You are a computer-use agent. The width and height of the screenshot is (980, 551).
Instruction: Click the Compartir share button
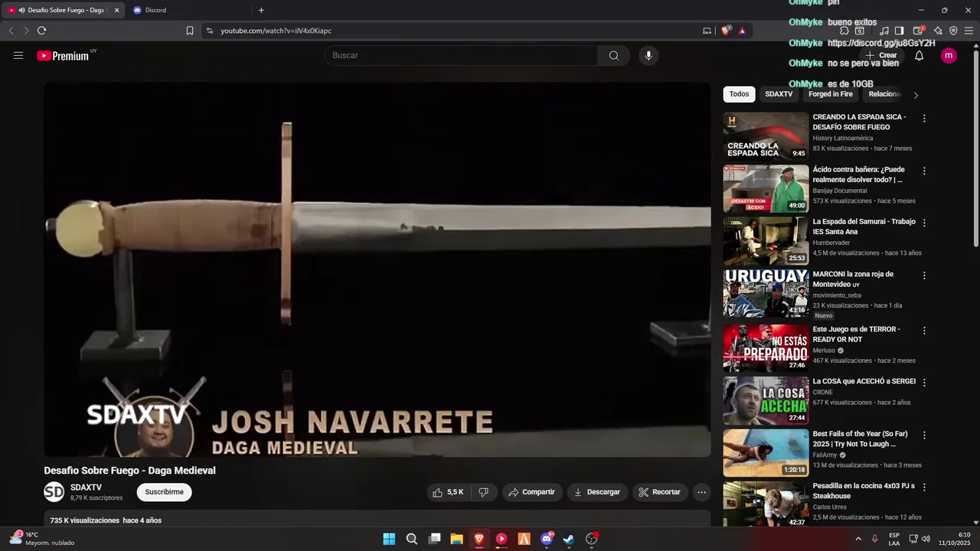tap(532, 492)
